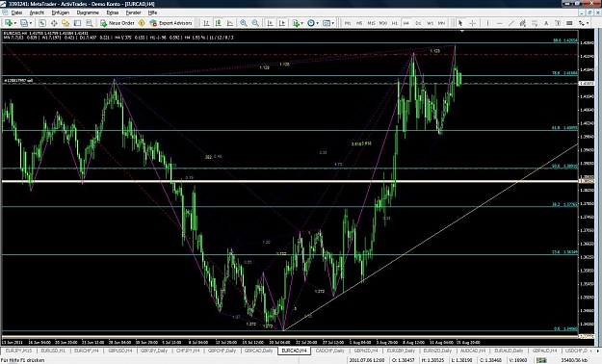The height and width of the screenshot is (364, 602).
Task: Expand the new chart dropdown arrow
Action: coord(14,23)
